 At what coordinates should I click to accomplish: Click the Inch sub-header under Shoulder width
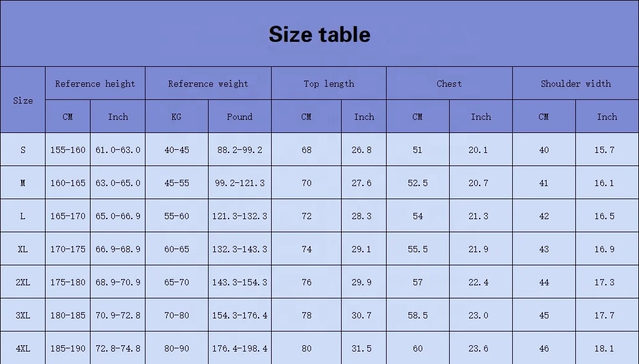coord(607,117)
